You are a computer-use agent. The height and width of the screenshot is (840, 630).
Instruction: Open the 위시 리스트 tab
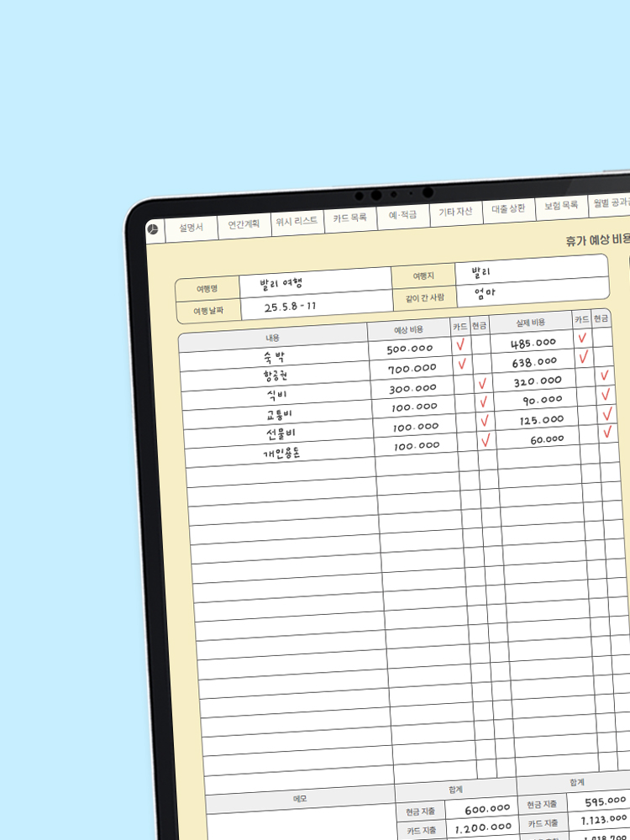[297, 220]
